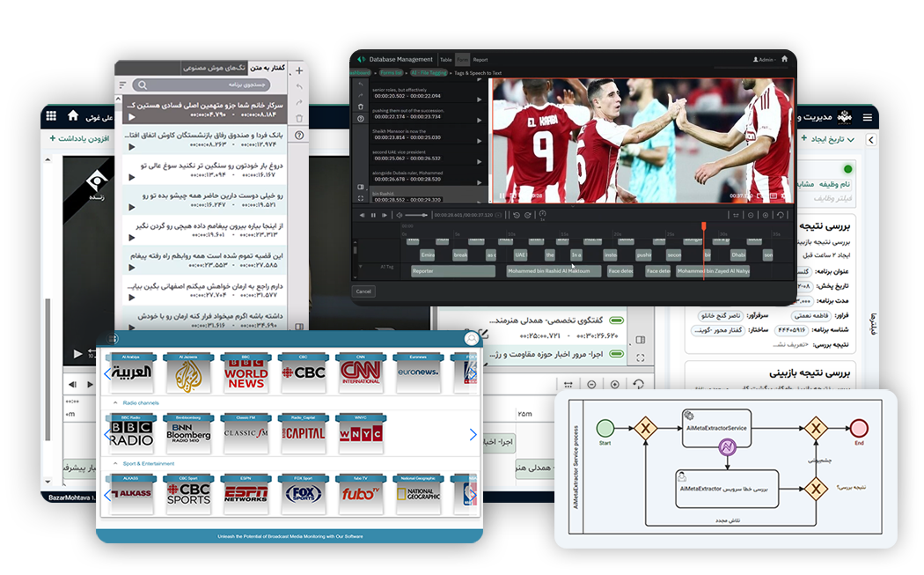This screenshot has height=575, width=924.
Task: Select Al Jazeera channel tile
Action: tap(188, 372)
